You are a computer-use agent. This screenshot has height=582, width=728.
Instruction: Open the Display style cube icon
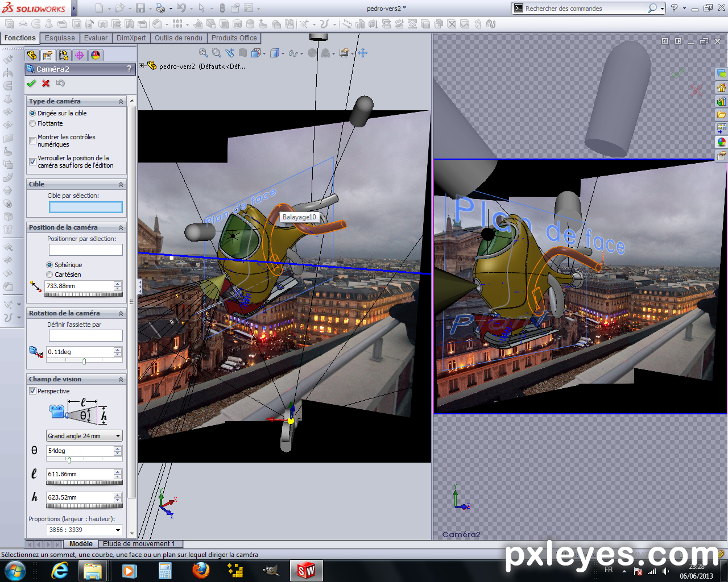(275, 53)
